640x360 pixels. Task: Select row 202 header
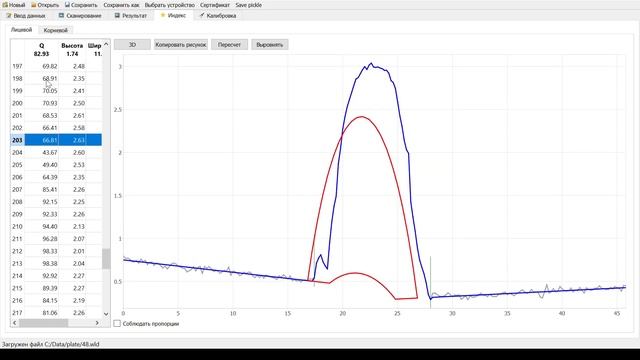(17, 128)
